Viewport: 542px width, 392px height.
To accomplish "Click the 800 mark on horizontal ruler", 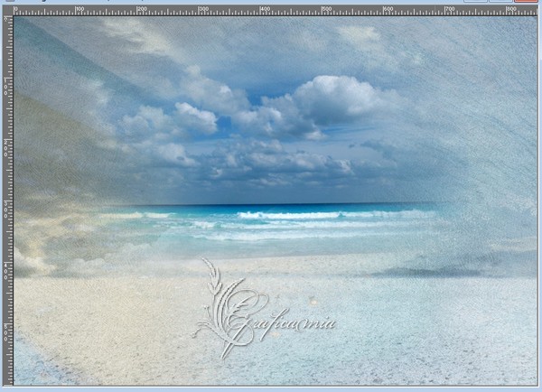I will click(x=512, y=9).
